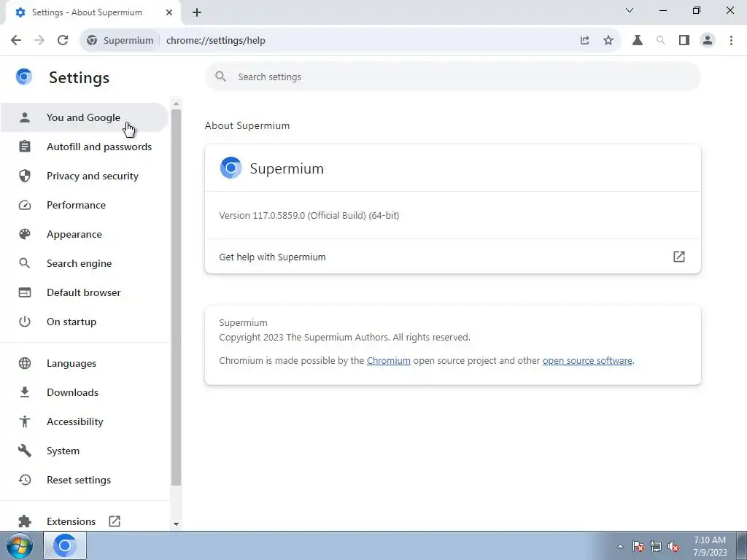Click the Action Center flag tray icon
Image resolution: width=747 pixels, height=560 pixels.
click(638, 547)
